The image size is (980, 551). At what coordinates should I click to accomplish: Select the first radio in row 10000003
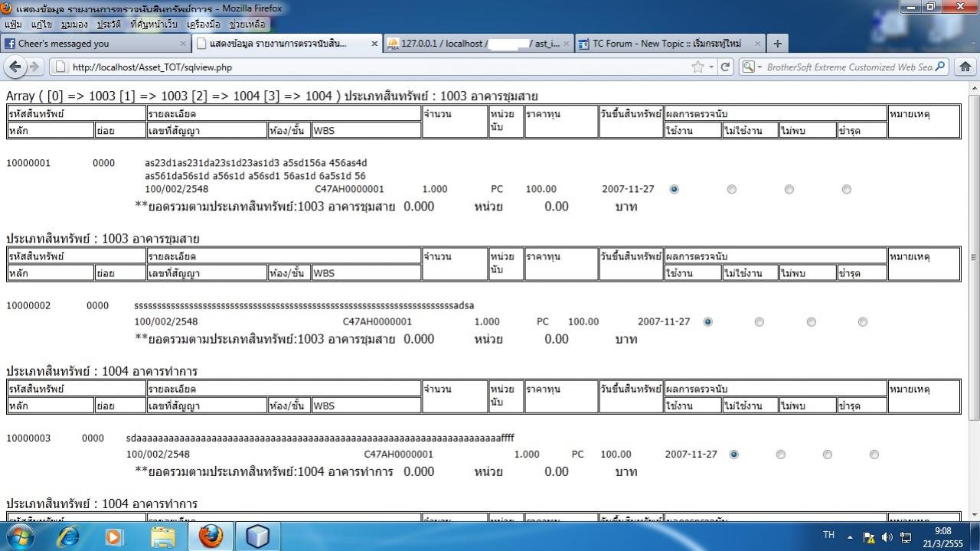click(733, 455)
